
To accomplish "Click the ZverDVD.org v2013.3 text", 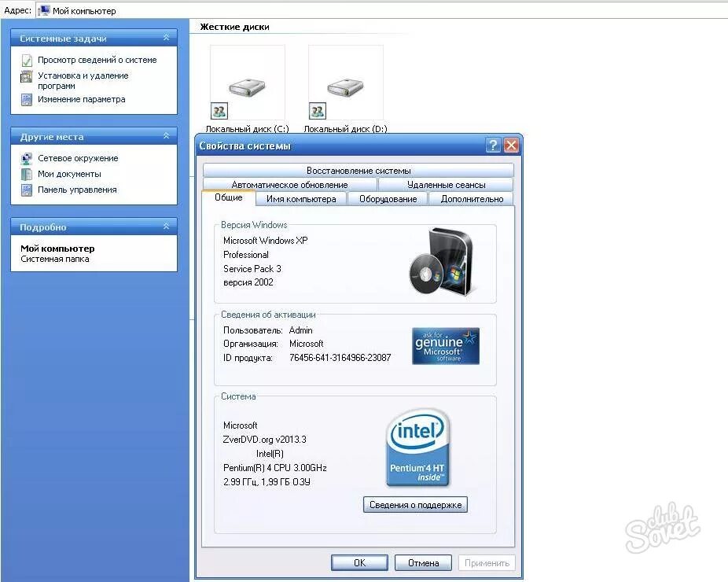I will pyautogui.click(x=265, y=440).
